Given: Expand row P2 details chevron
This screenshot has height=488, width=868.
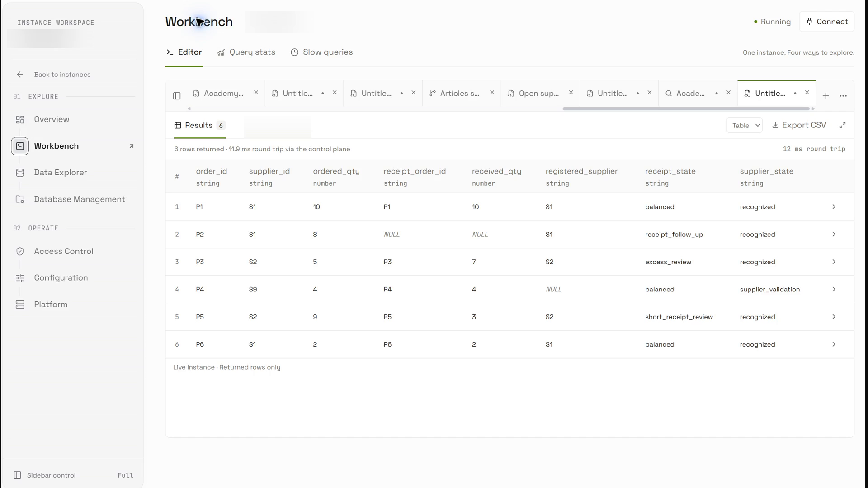Looking at the screenshot, I should point(834,235).
